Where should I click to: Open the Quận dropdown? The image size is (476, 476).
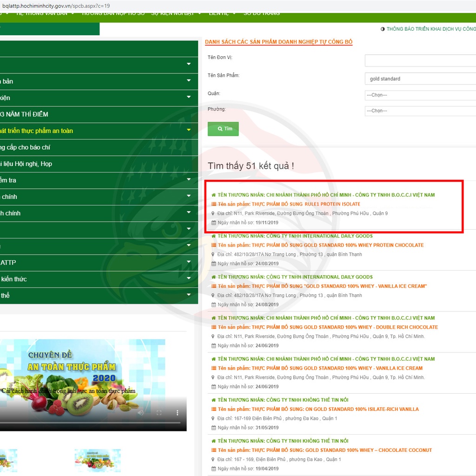pyautogui.click(x=420, y=95)
